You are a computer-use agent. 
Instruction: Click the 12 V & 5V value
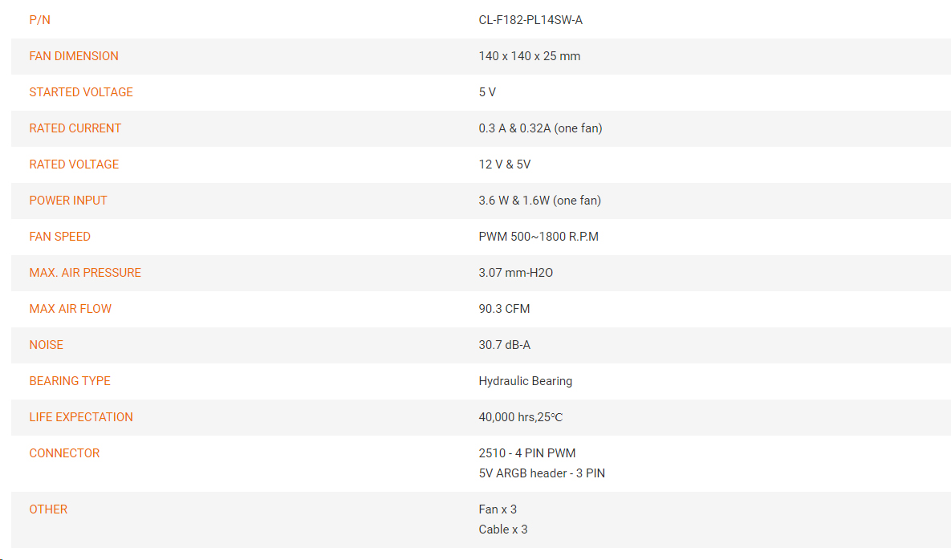coord(505,164)
